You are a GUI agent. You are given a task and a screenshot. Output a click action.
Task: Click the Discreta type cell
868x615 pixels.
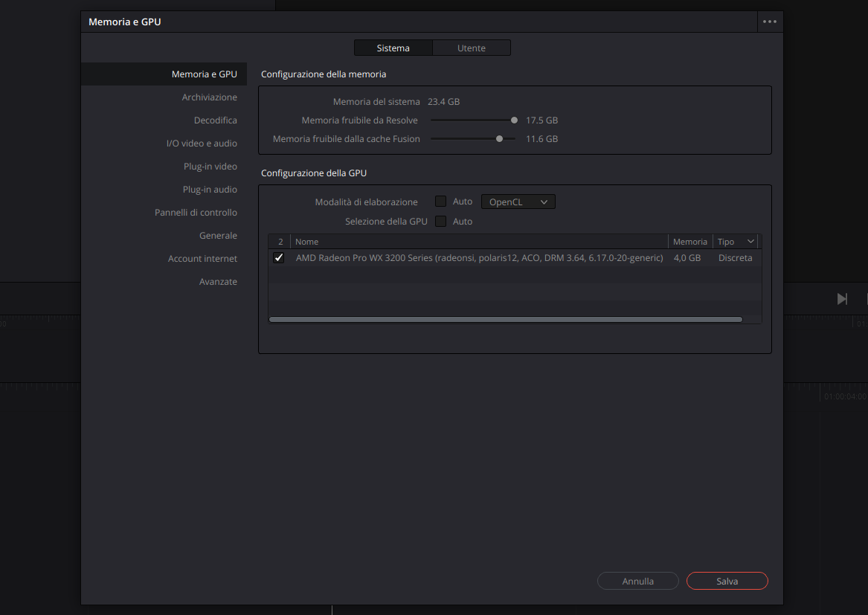735,257
